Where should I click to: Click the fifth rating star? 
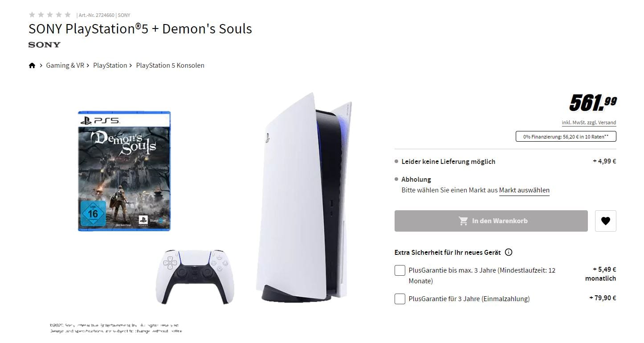point(68,15)
